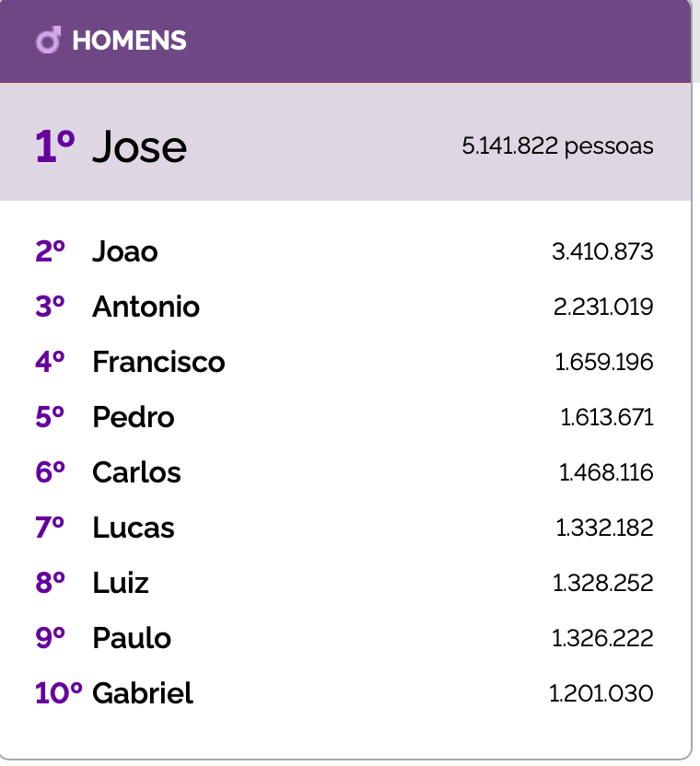The image size is (700, 766).
Task: Click Joao's count 3.410.873
Action: [x=602, y=251]
